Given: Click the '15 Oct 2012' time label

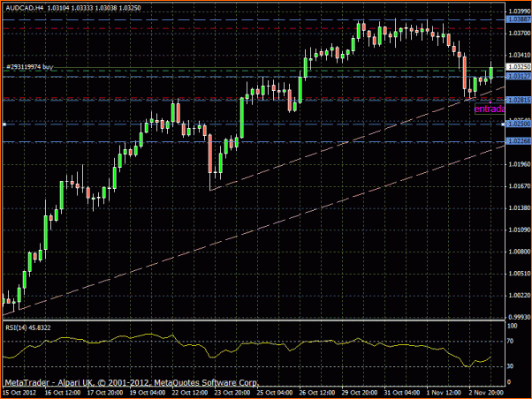Looking at the screenshot, I should point(19,393).
